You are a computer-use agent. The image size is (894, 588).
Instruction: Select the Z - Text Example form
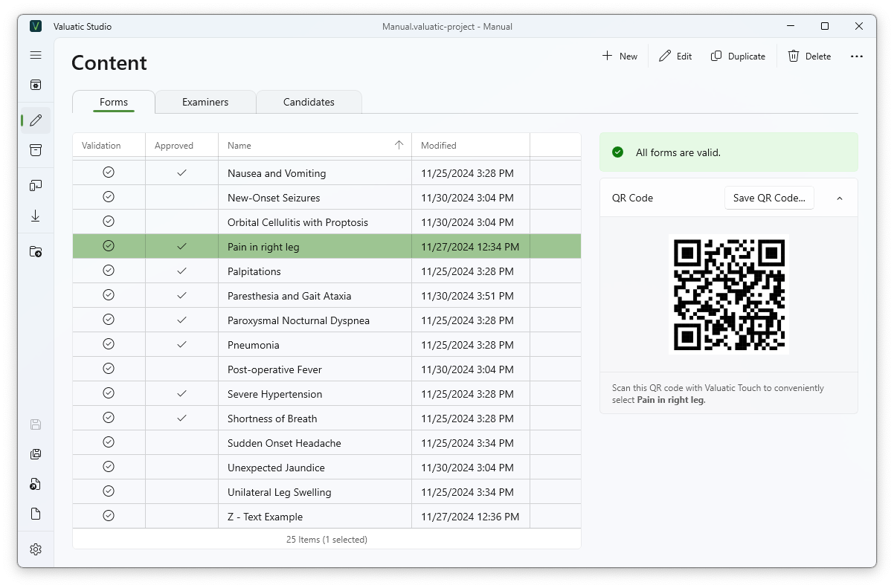pyautogui.click(x=265, y=517)
